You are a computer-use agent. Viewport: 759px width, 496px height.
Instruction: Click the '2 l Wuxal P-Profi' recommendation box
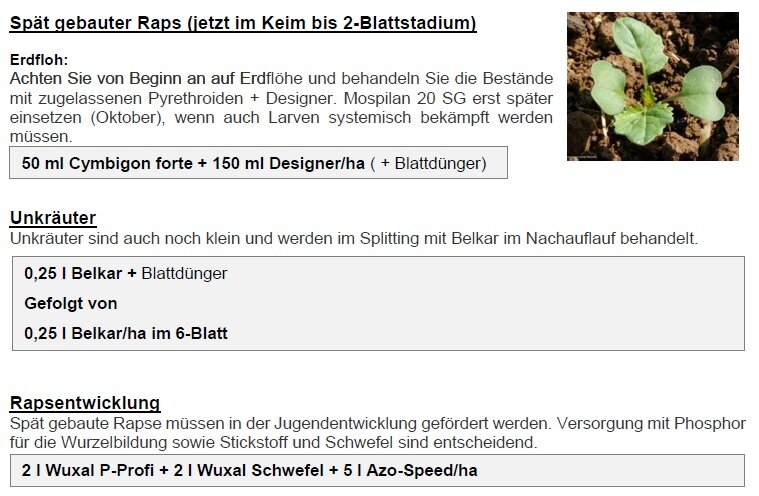point(377,470)
